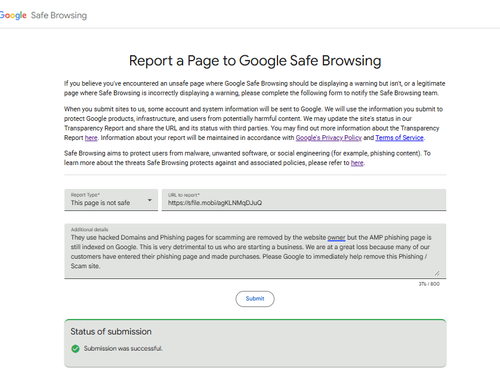Grab the textarea resize handle
This screenshot has height=379, width=500.
pyautogui.click(x=437, y=273)
